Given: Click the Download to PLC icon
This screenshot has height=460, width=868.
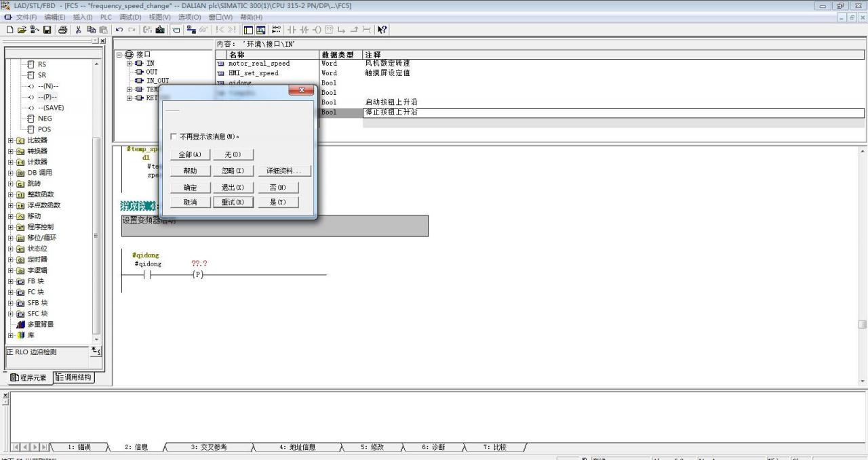Looking at the screenshot, I should coord(160,30).
